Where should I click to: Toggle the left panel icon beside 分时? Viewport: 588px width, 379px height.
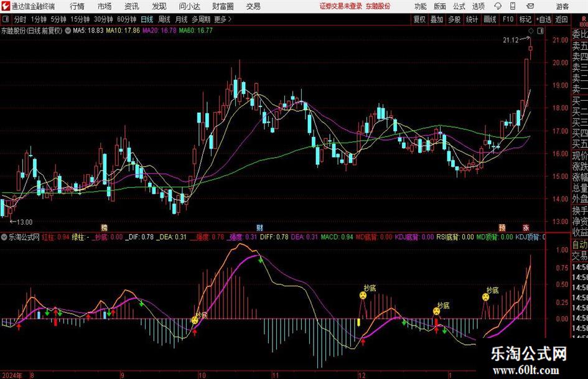pyautogui.click(x=5, y=19)
